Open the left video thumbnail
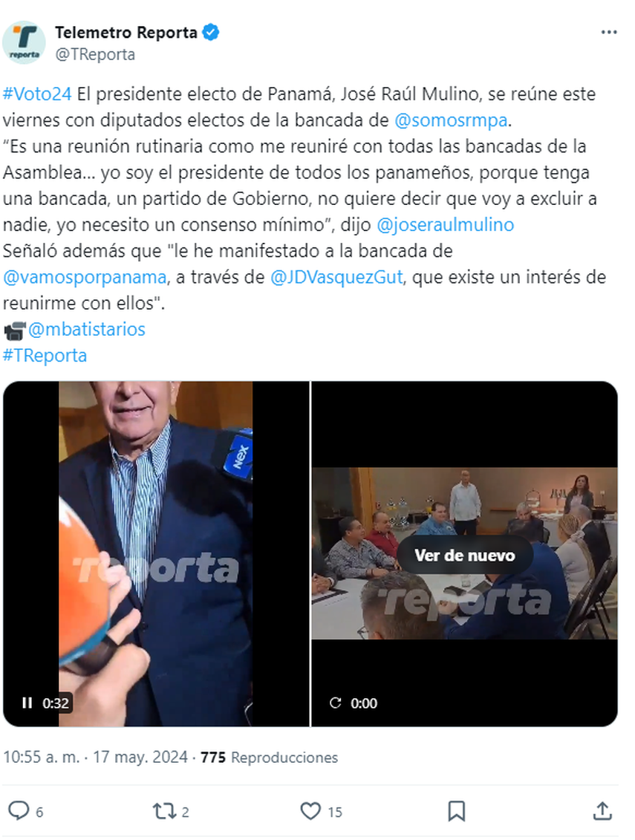Image resolution: width=635 pixels, height=840 pixels. (156, 553)
